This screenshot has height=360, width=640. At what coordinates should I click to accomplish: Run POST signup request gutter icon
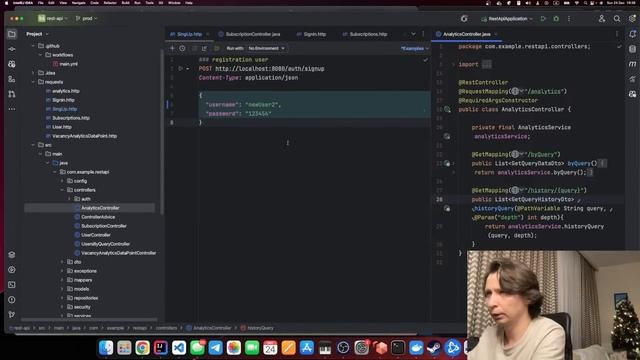tap(180, 69)
